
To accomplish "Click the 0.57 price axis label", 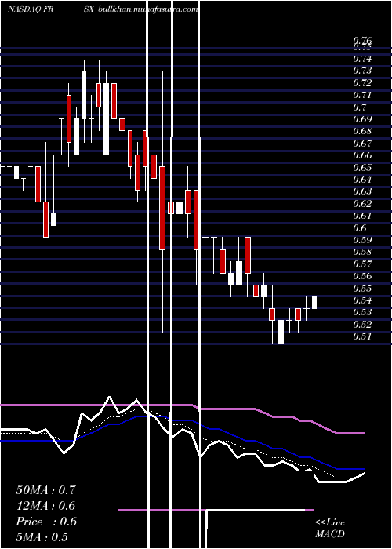I will pos(362,264).
